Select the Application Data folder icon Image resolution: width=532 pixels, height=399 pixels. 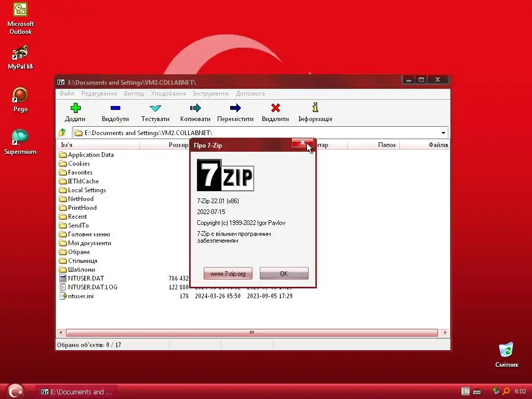click(x=62, y=155)
